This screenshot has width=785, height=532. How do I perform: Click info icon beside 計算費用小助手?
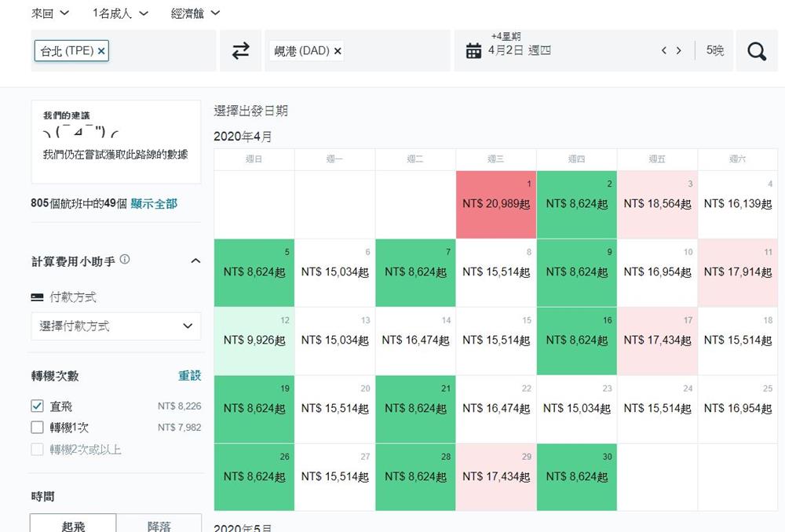[x=125, y=260]
